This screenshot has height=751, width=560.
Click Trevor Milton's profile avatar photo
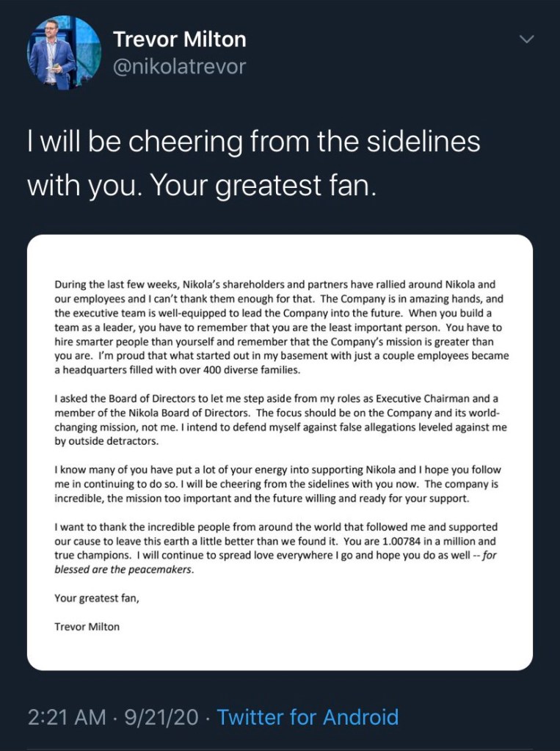64,53
